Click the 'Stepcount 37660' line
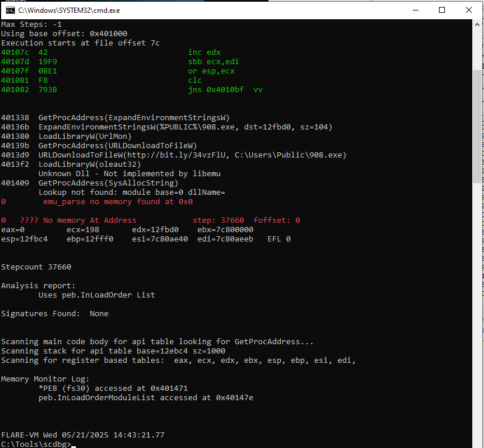 point(36,267)
